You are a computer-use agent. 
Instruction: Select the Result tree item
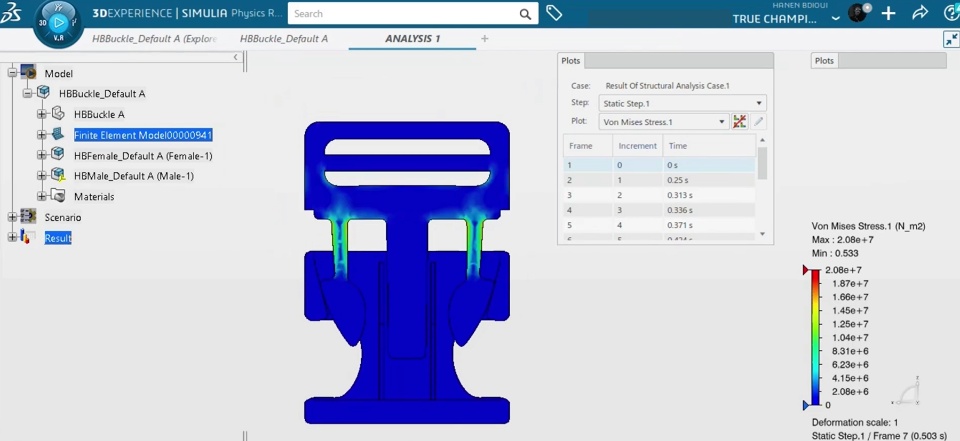(58, 238)
